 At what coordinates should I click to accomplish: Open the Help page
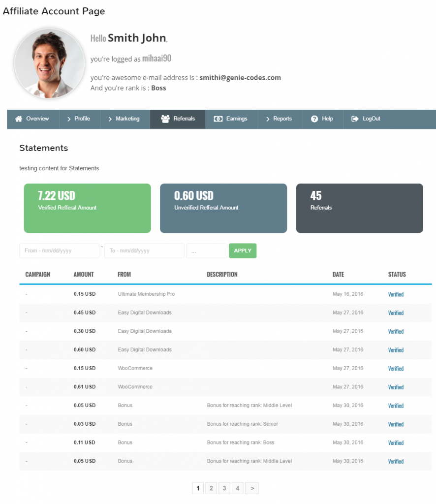pyautogui.click(x=323, y=119)
